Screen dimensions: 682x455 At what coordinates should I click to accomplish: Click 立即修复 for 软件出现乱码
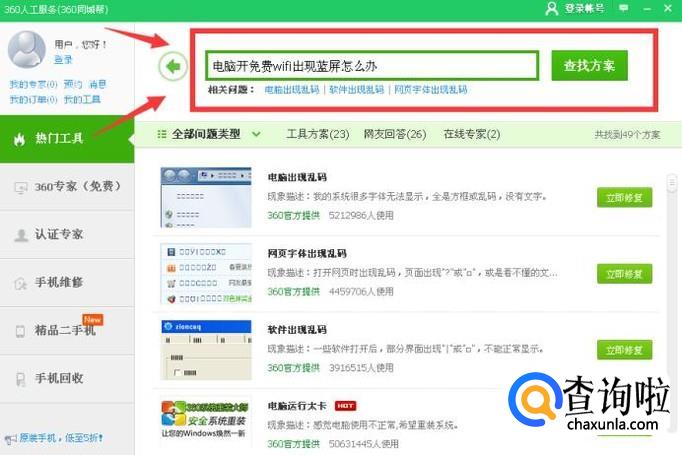[x=624, y=350]
